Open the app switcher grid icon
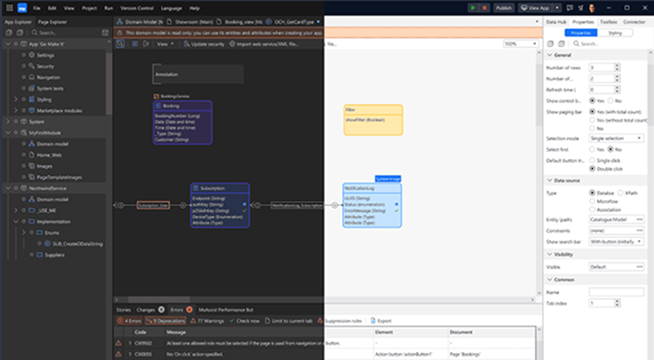This screenshot has width=654, height=360. 9,8
